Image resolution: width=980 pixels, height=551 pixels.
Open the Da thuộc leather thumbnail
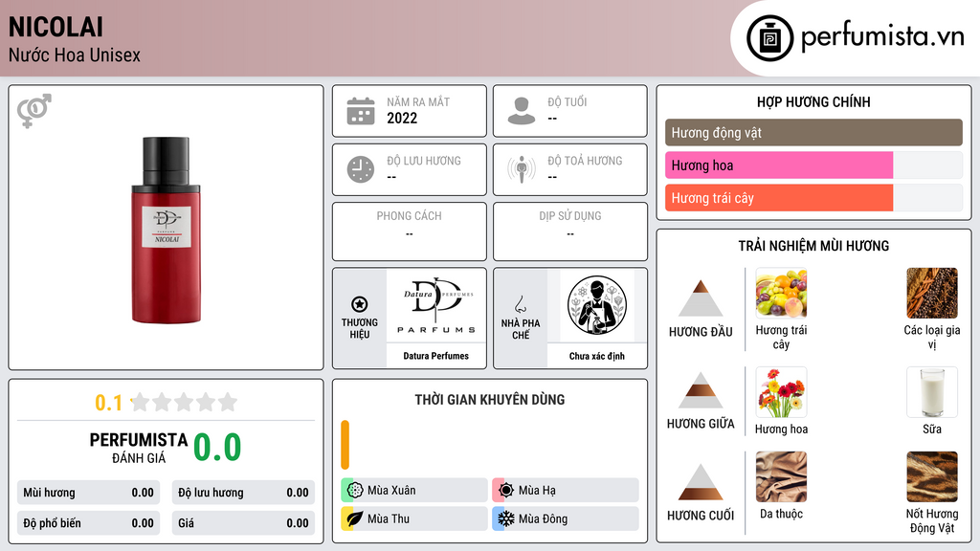point(781,476)
